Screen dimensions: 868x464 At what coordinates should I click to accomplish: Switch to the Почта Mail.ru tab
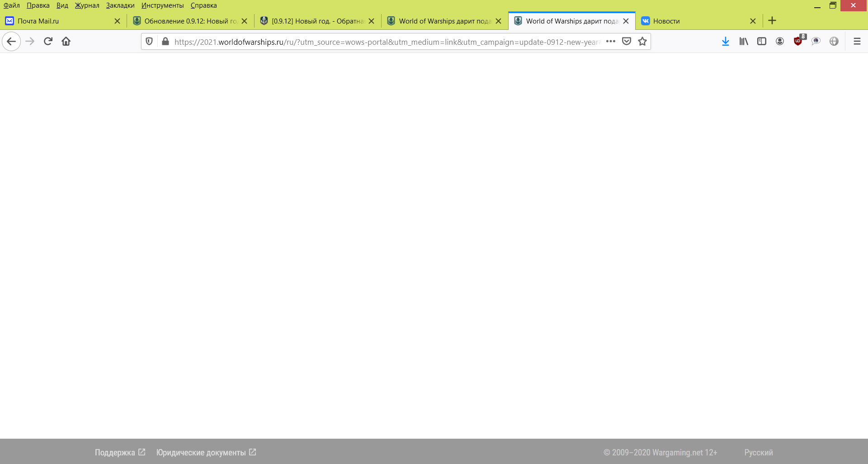tap(59, 21)
